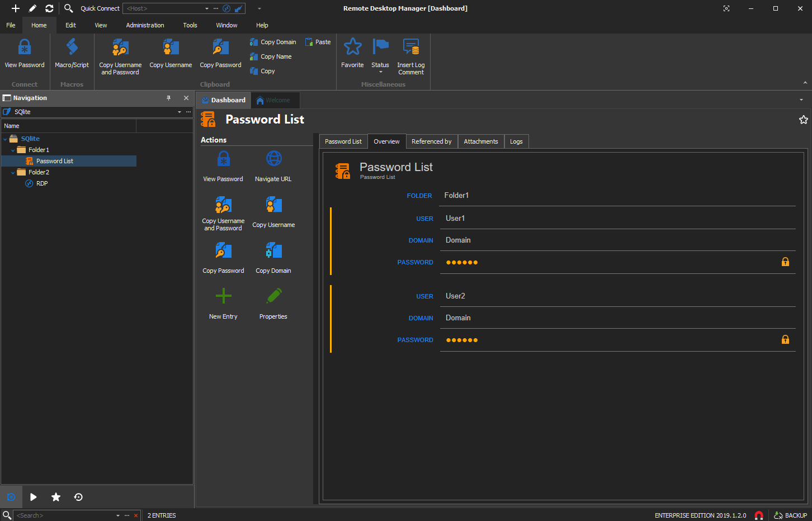
Task: Click Navigate URL action
Action: point(273,166)
